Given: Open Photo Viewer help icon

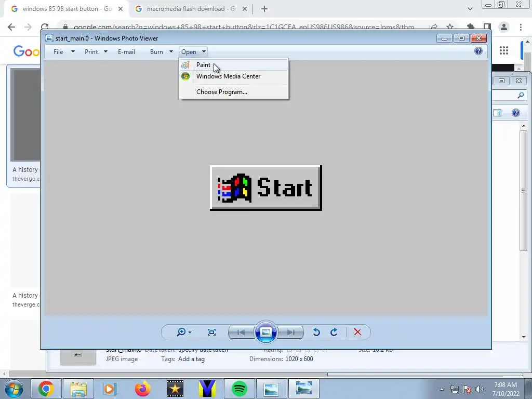Looking at the screenshot, I should pos(478,51).
